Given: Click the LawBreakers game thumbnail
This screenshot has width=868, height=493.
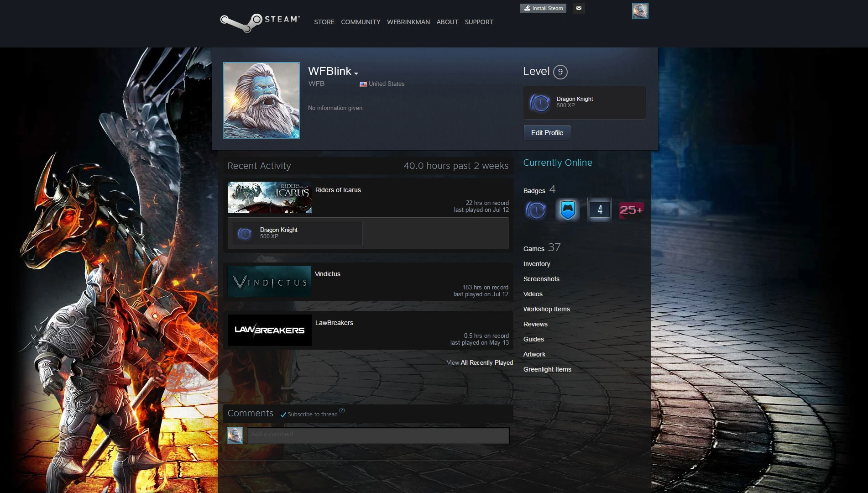Looking at the screenshot, I should [x=270, y=330].
